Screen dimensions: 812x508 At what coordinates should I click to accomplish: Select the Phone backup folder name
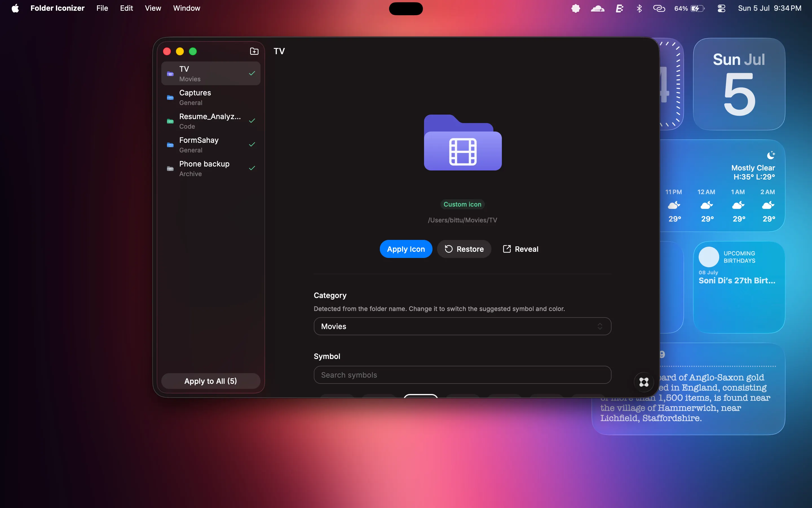click(204, 164)
